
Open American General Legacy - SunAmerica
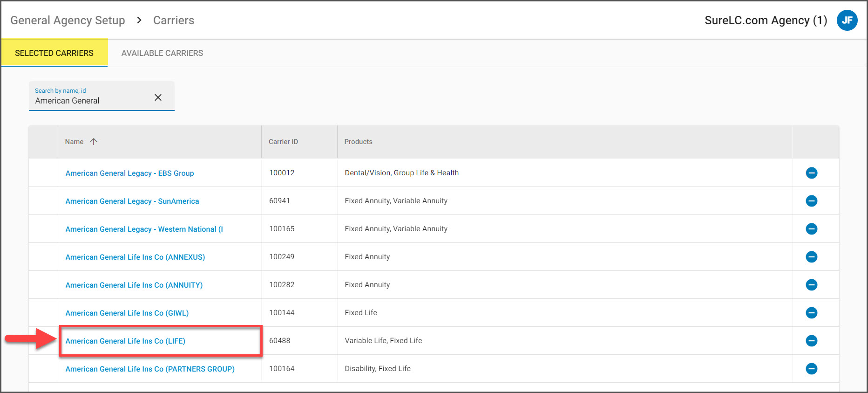132,201
